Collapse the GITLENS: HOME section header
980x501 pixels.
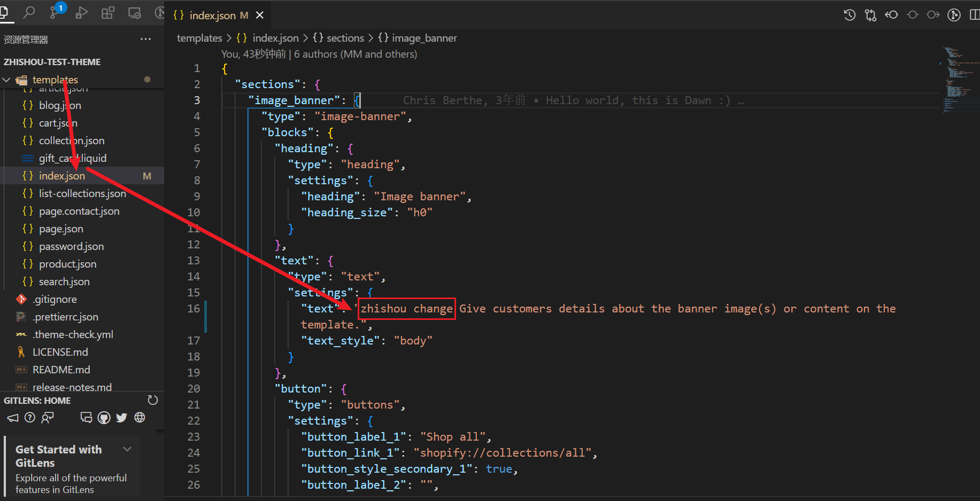[x=37, y=401]
